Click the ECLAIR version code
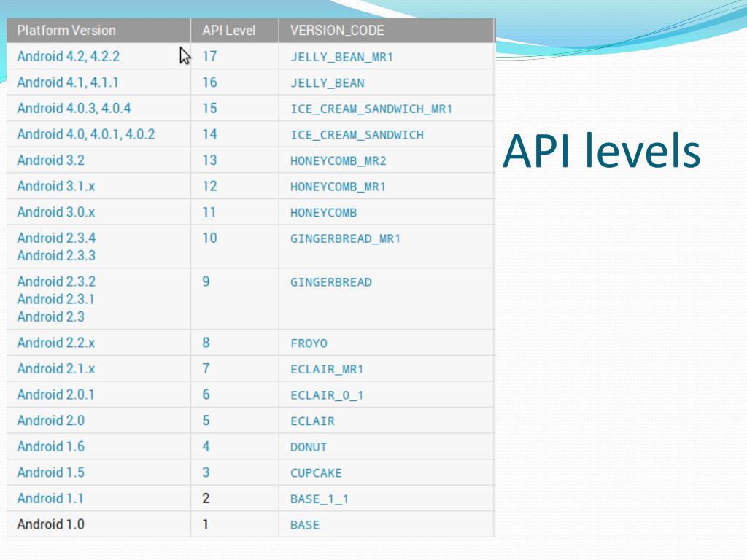This screenshot has height=560, width=747. click(x=312, y=421)
